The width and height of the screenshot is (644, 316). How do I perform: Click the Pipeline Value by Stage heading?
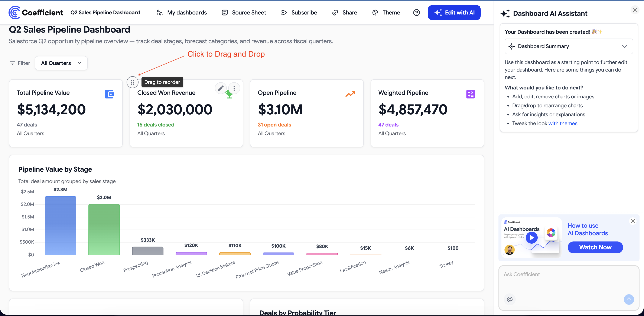tap(55, 169)
